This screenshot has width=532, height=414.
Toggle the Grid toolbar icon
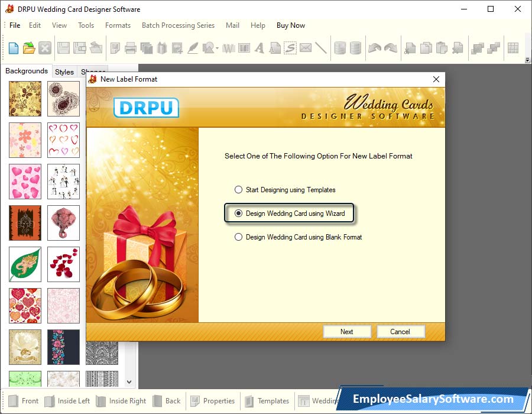click(513, 48)
